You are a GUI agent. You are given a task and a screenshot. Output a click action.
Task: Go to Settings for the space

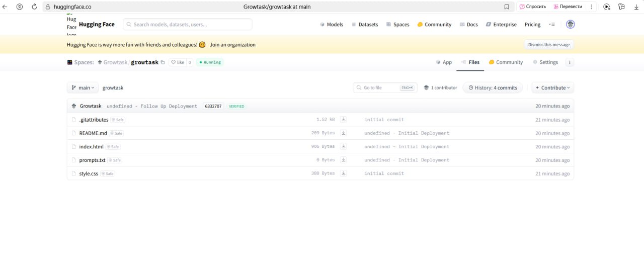pos(545,62)
